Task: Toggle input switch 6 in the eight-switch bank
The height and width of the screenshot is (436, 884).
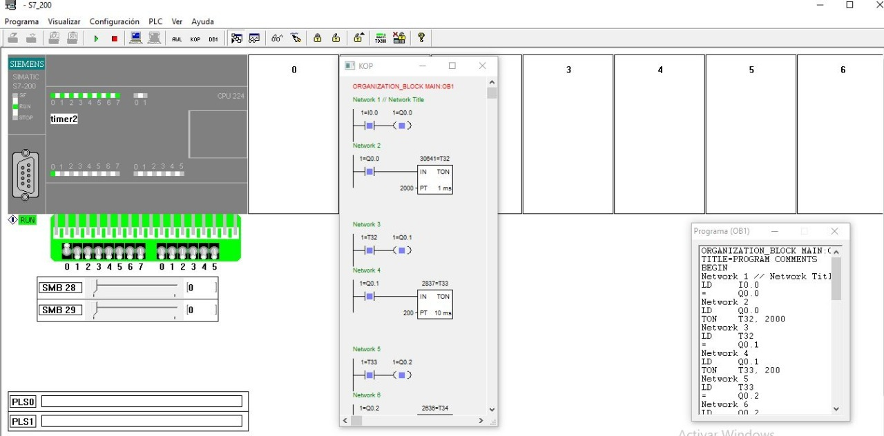Action: pos(130,252)
